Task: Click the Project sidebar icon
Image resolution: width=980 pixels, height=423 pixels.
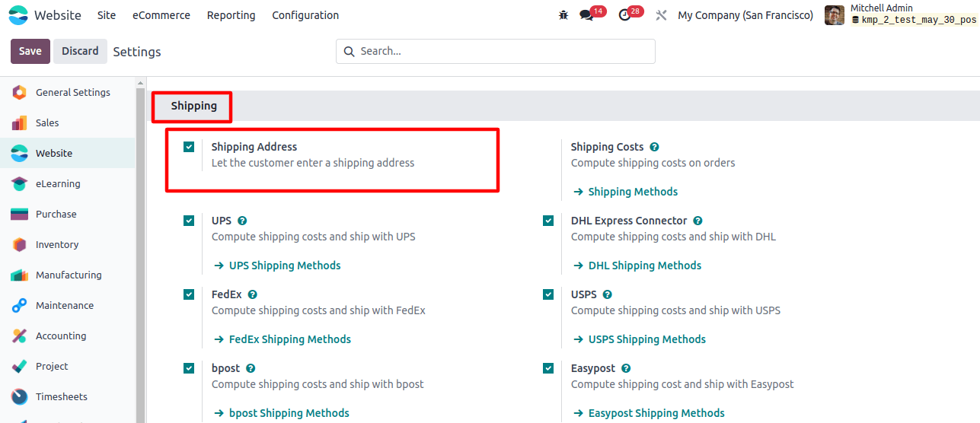Action: 20,367
